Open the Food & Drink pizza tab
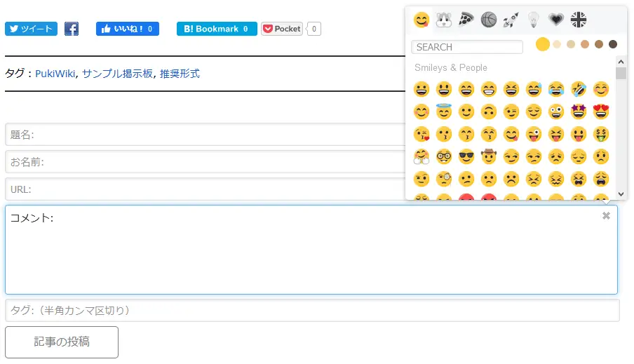Screen dimensions: 634x364 click(466, 20)
